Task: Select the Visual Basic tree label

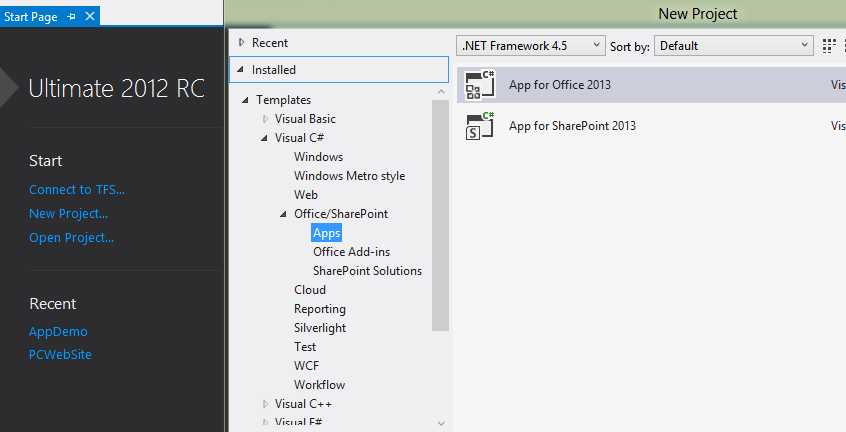Action: [305, 119]
